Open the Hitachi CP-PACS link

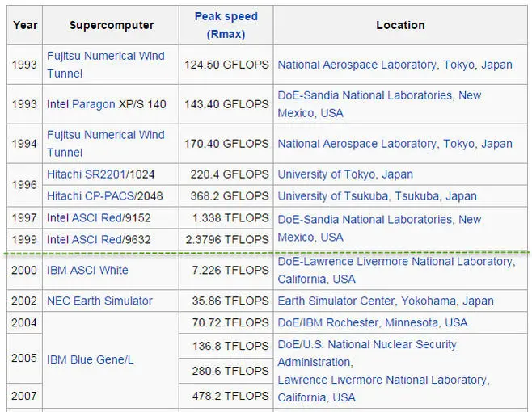point(91,196)
